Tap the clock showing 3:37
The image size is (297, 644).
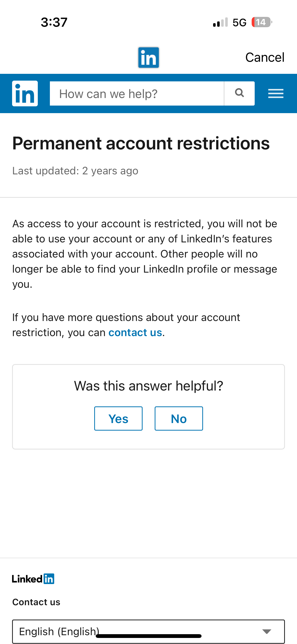[54, 22]
